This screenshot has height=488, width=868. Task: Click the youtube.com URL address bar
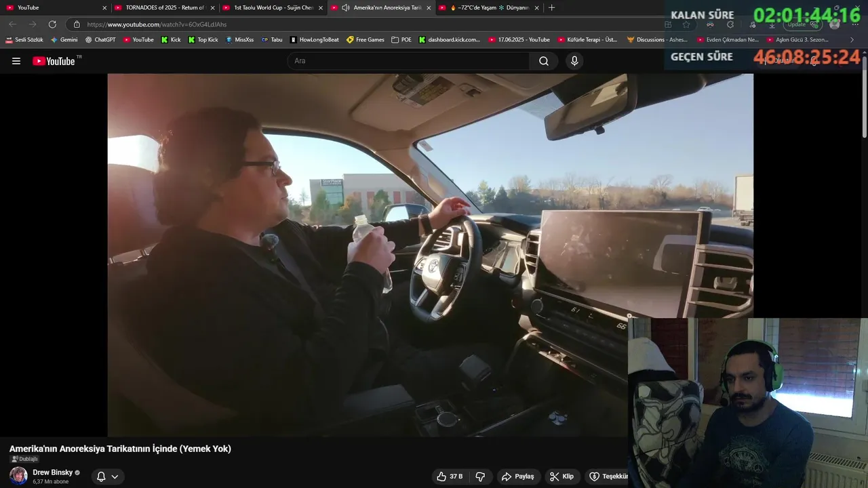[366, 24]
